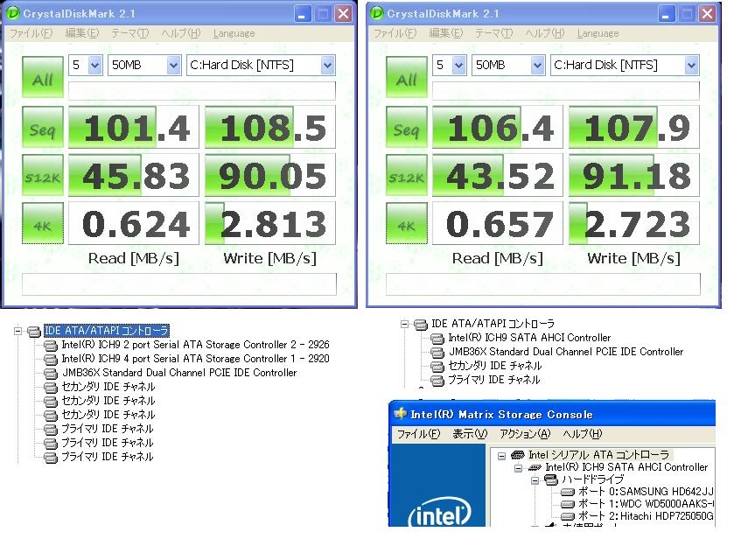Click CrystalDiskMark app icon in right title bar

pos(377,13)
